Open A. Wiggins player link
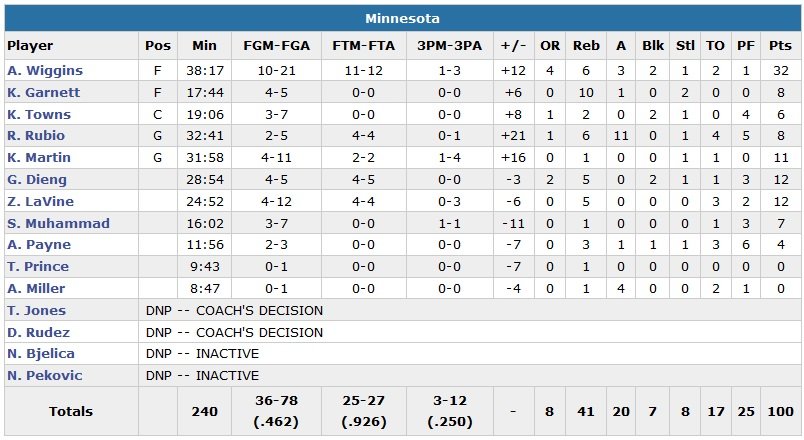 tap(45, 71)
